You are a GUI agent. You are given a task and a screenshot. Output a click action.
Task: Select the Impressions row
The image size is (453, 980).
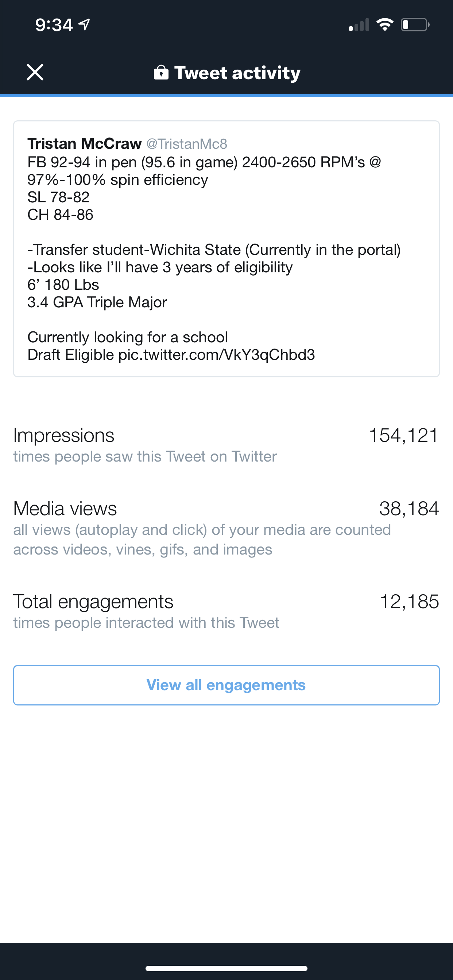coord(226,445)
